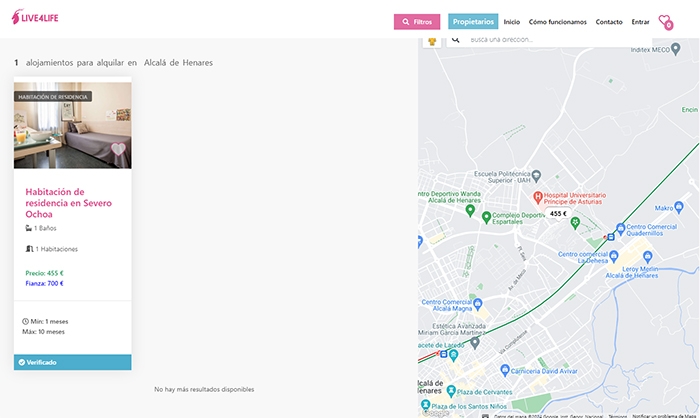Select the Máx: 10 meses text
This screenshot has height=418, width=700.
pyautogui.click(x=44, y=332)
